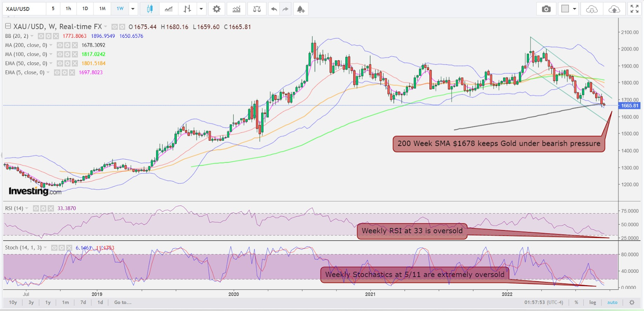Remove the RSI (14) indicator

tap(50, 208)
